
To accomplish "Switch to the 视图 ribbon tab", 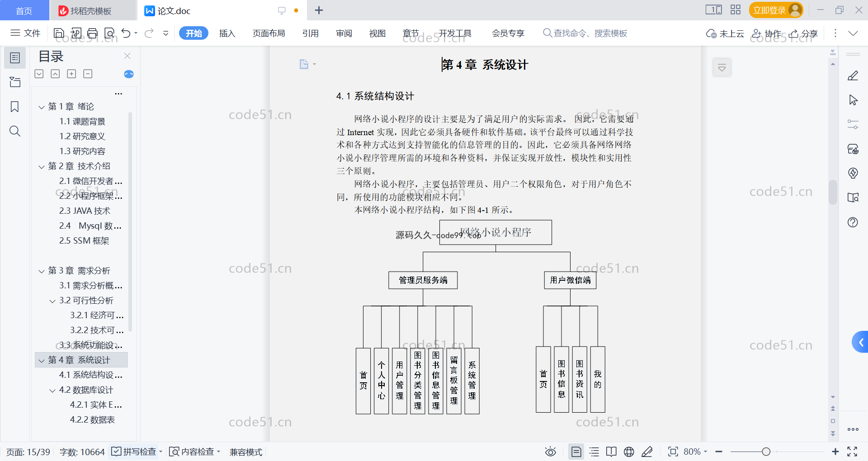I will pos(377,33).
